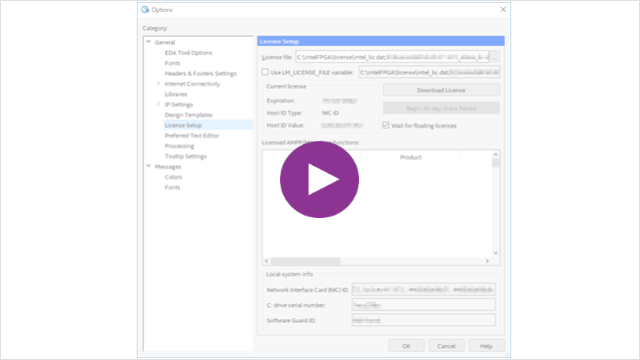
Task: Click the left arrow of the horizontal scrollbar
Action: [x=267, y=261]
